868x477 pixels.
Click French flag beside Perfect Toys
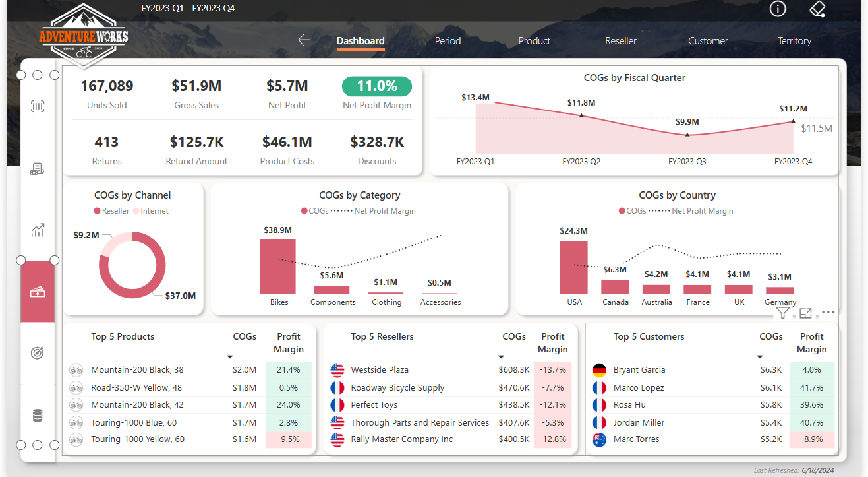pyautogui.click(x=337, y=405)
